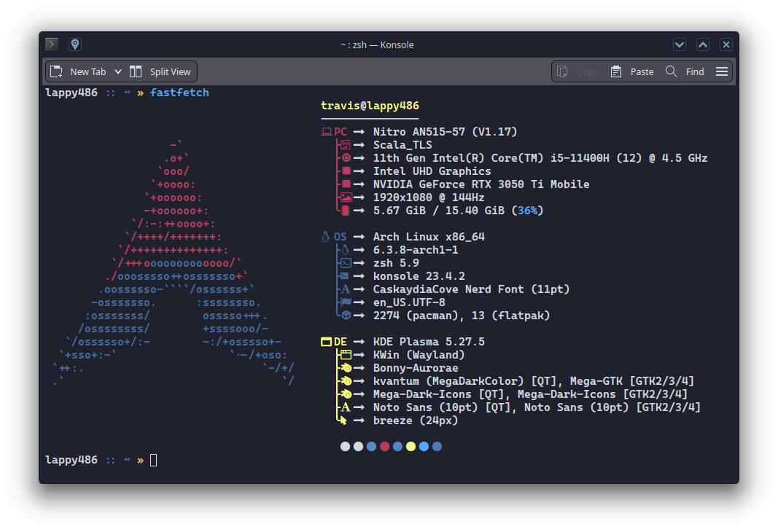Click the font icon next to CaskaydiaCove
The height and width of the screenshot is (532, 778).
346,289
